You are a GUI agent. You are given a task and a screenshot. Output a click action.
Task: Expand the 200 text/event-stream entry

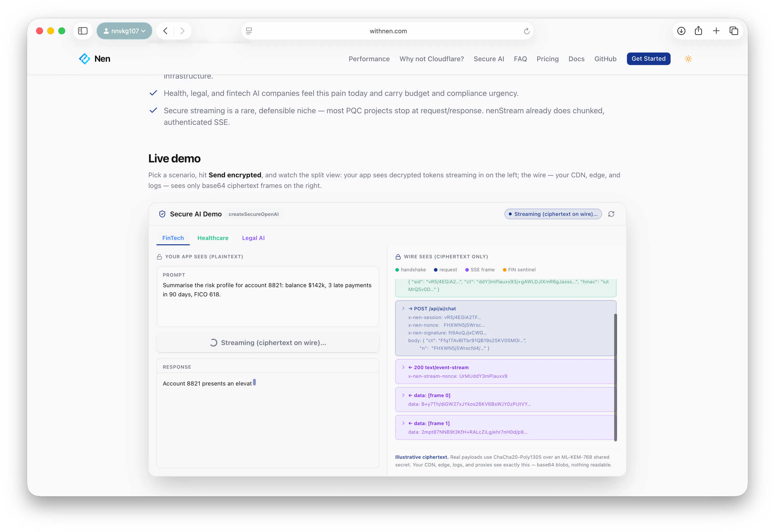click(403, 367)
